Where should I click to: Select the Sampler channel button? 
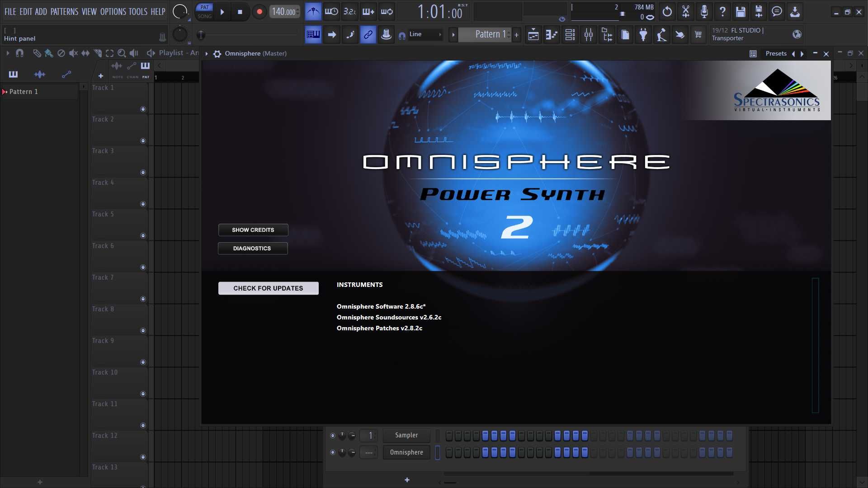click(406, 435)
